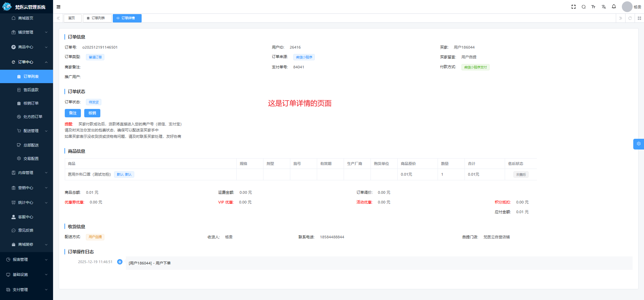644x300 pixels.
Task: Open 意见反馈 sidebar item
Action: 27,230
